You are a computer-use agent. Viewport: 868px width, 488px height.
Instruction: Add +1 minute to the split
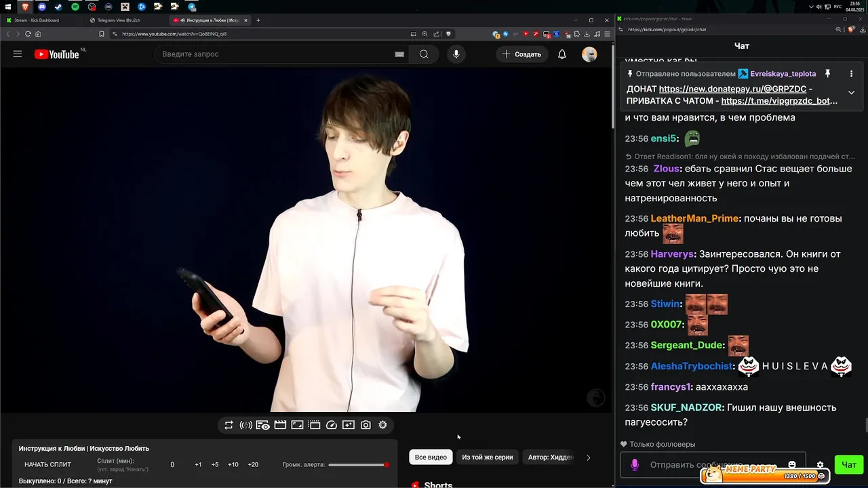(198, 465)
